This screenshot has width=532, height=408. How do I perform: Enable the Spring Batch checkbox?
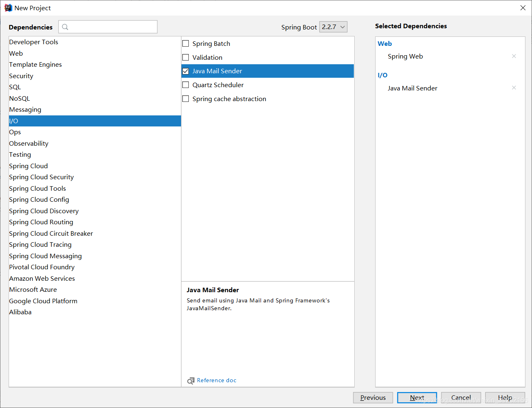click(186, 43)
